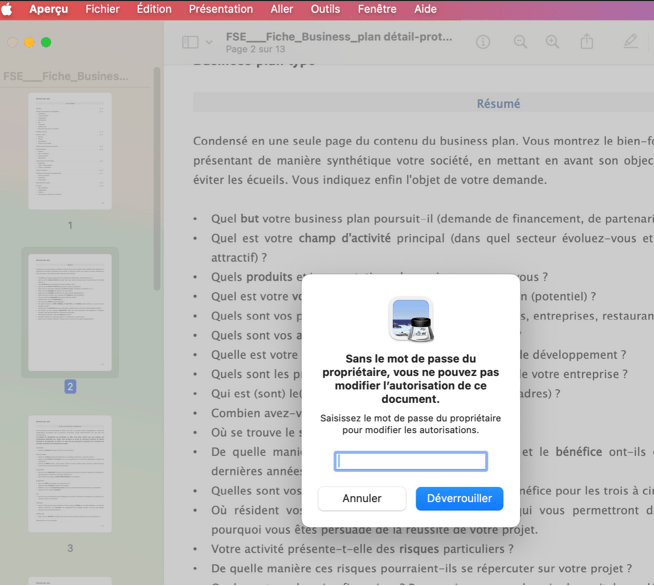
Task: Open the Aide menu
Action: pyautogui.click(x=425, y=9)
